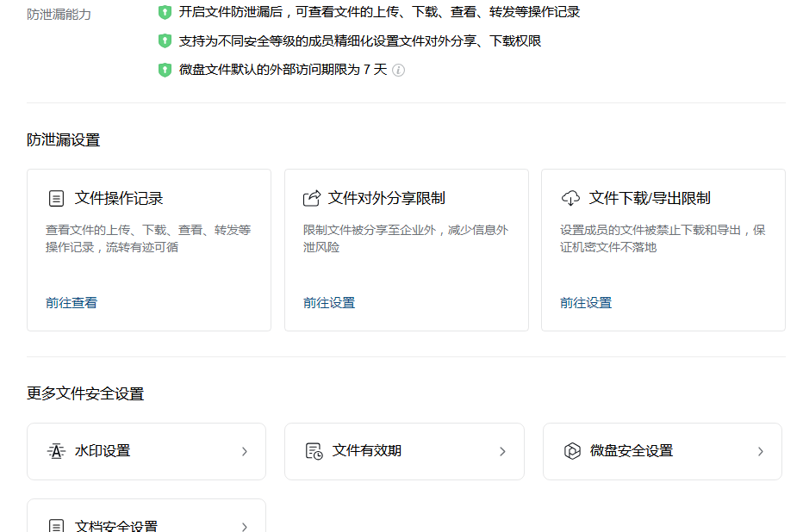Expand the 水印设置 chevron arrow
The width and height of the screenshot is (803, 532).
(x=246, y=451)
